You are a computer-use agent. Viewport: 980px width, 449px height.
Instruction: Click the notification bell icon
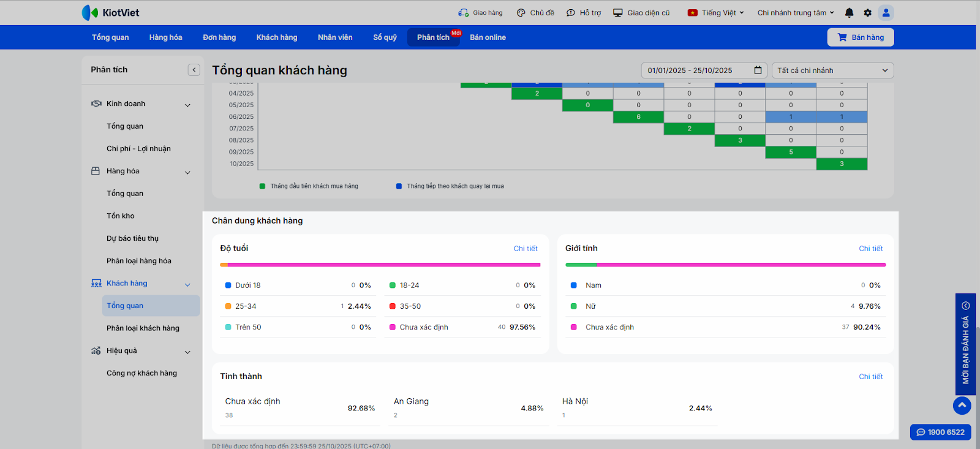[x=849, y=13]
